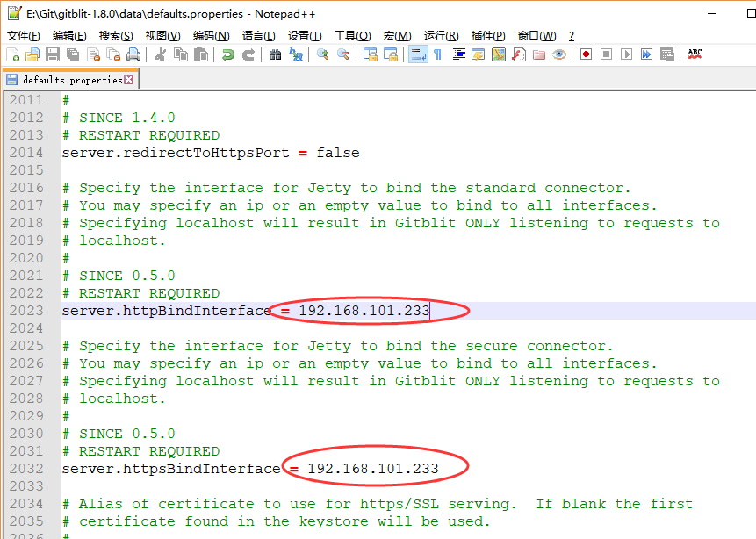Start recording a macro

pyautogui.click(x=586, y=55)
